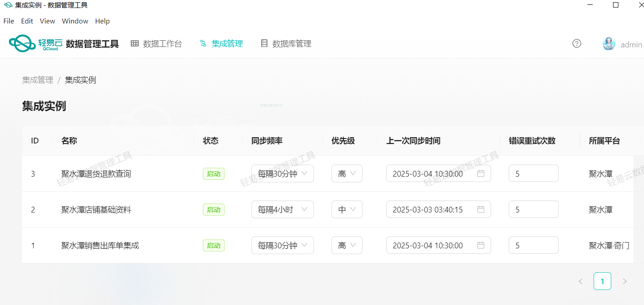This screenshot has height=305, width=644.
Task: Click ID cell 3
Action: [x=33, y=174]
